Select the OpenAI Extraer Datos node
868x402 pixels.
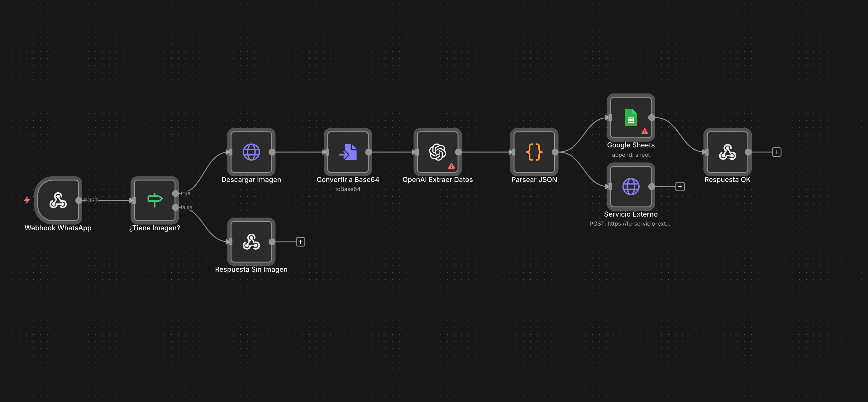click(438, 152)
